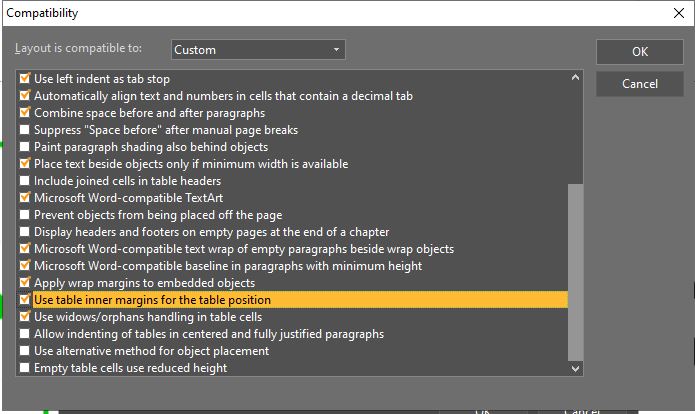Check 'Empty table cells use reduced height'
695x414 pixels.
coord(26,368)
